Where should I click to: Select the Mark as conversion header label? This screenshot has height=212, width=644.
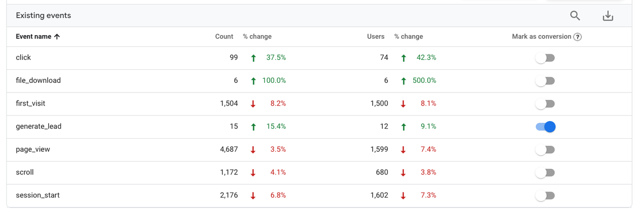(541, 37)
